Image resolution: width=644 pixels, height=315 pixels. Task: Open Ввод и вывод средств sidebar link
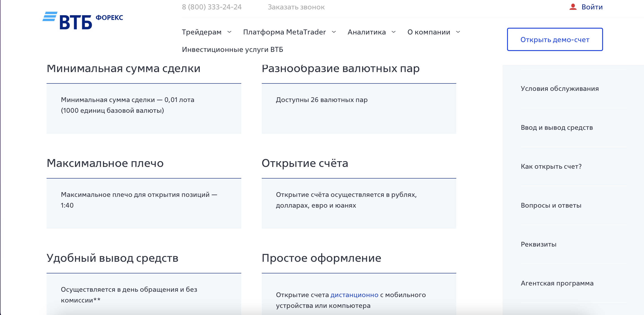(x=557, y=128)
